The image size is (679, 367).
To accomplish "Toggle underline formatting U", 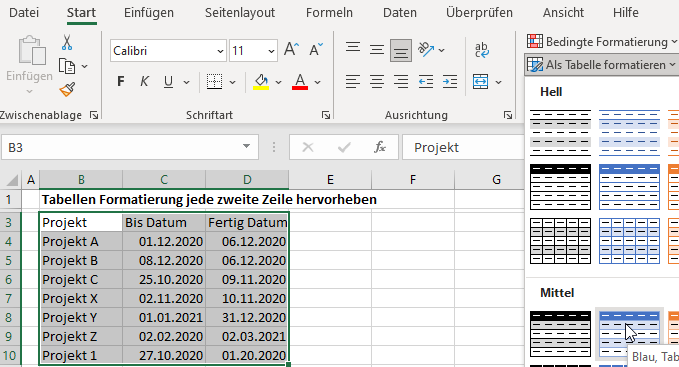I will point(168,81).
